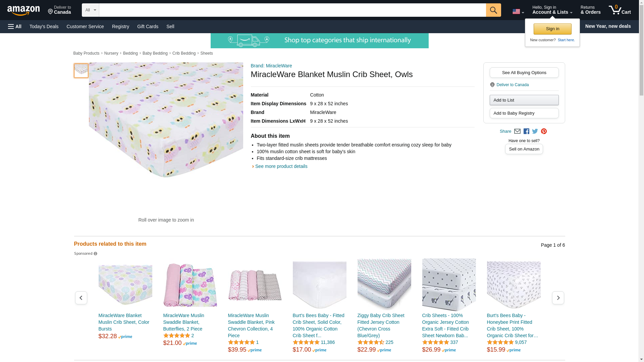Image resolution: width=644 pixels, height=362 pixels.
Task: Open the search category All dropdown
Action: pos(90,10)
